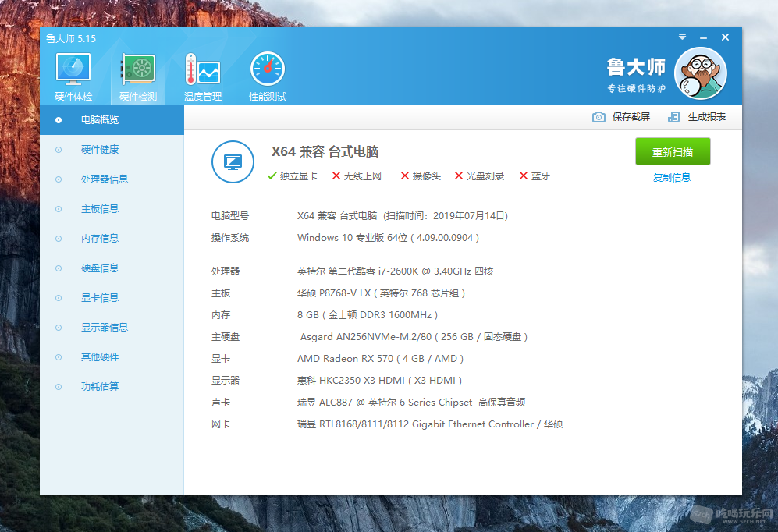Image resolution: width=778 pixels, height=532 pixels.
Task: Click the desktop computer circle icon
Action: [233, 161]
